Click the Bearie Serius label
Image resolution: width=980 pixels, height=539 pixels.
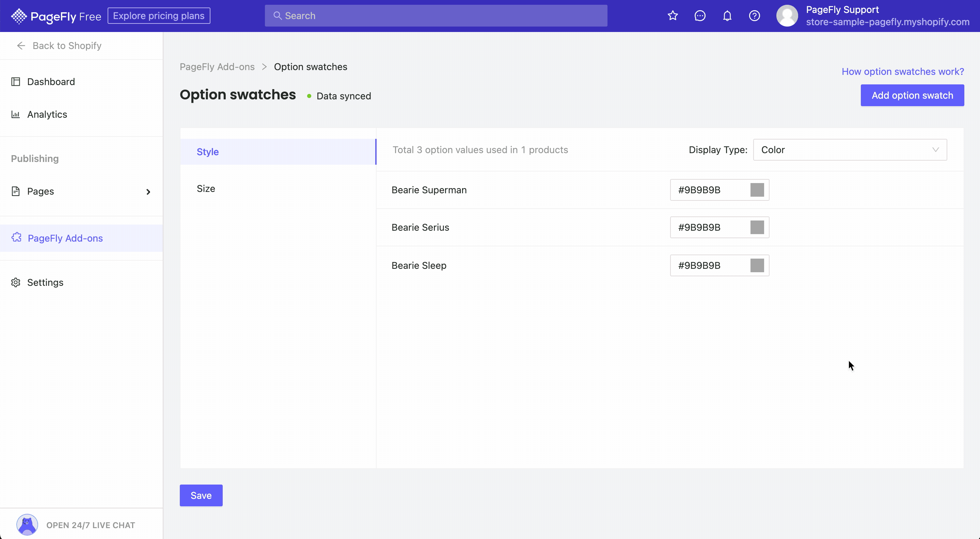(x=420, y=227)
